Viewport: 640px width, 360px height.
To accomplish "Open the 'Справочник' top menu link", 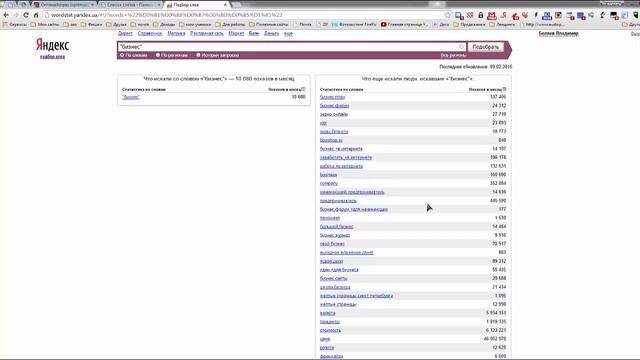I will [x=150, y=33].
